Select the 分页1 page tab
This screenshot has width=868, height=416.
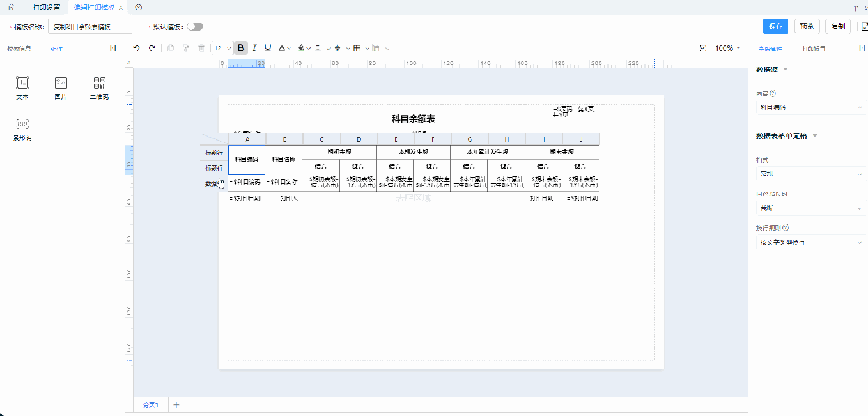point(150,405)
